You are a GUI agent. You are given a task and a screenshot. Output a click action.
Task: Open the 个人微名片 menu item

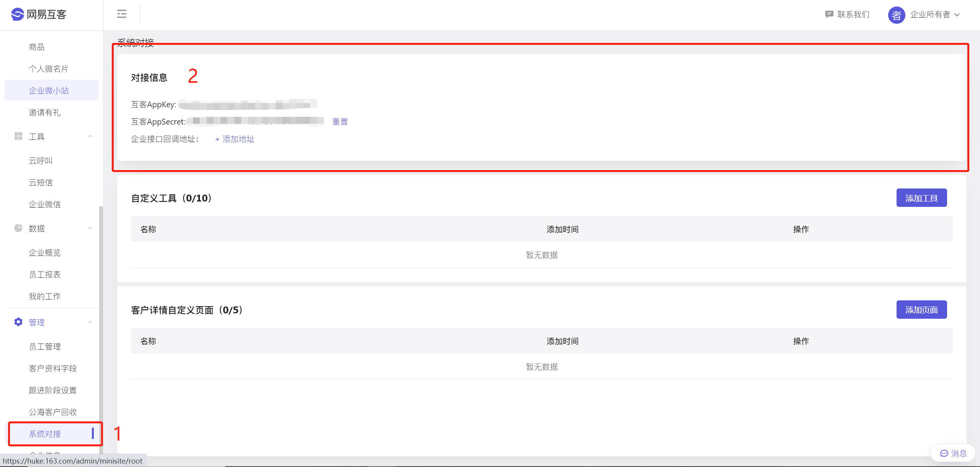coord(49,69)
